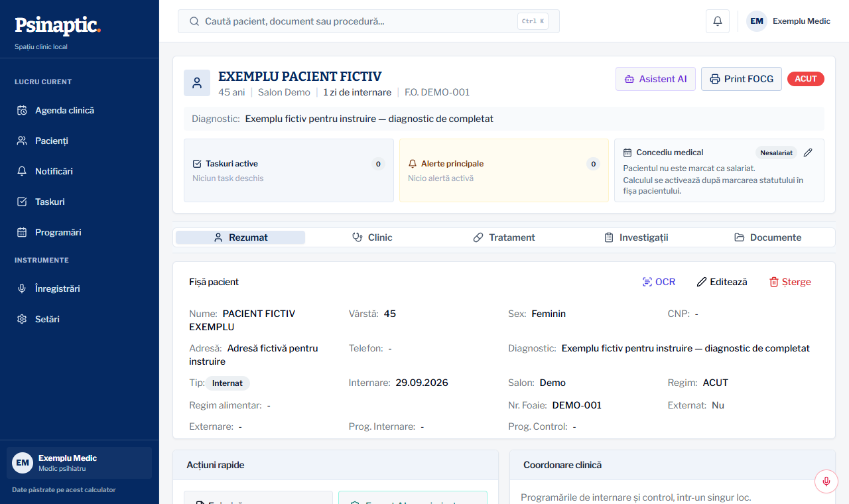Open Înregistrări in the sidebar
The width and height of the screenshot is (849, 504).
click(x=80, y=288)
